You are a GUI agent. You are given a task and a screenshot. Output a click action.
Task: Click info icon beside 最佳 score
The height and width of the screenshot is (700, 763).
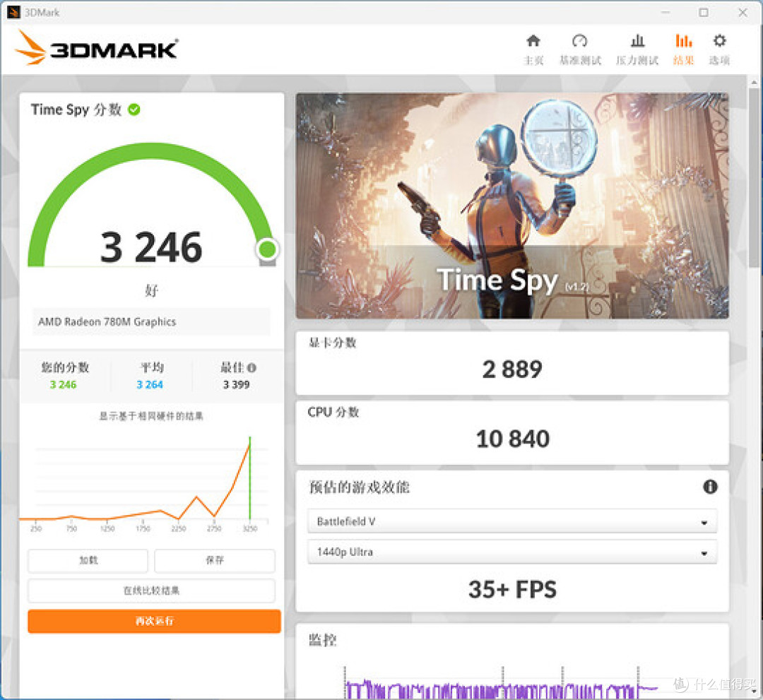pyautogui.click(x=252, y=368)
